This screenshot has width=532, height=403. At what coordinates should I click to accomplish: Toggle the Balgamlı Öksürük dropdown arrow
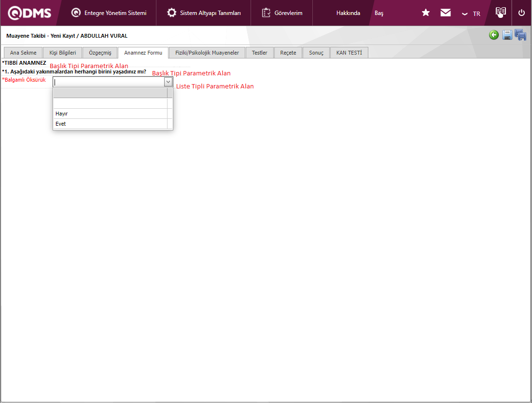pyautogui.click(x=168, y=82)
